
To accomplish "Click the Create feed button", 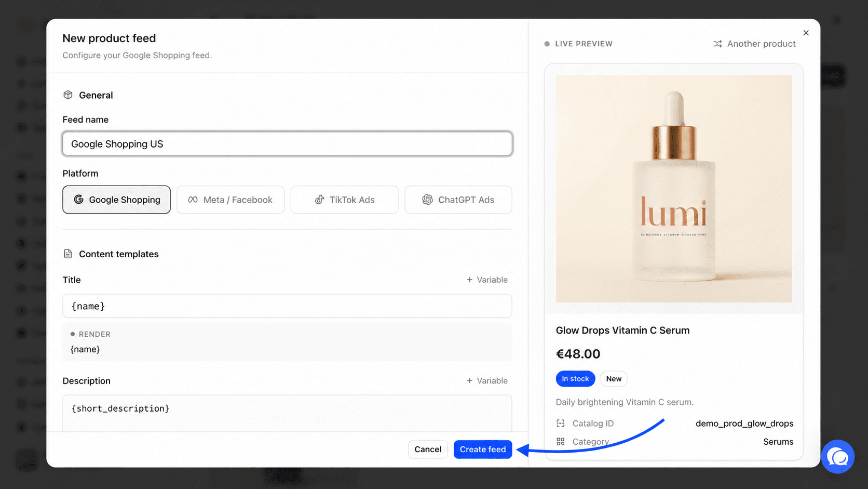I will [x=483, y=450].
